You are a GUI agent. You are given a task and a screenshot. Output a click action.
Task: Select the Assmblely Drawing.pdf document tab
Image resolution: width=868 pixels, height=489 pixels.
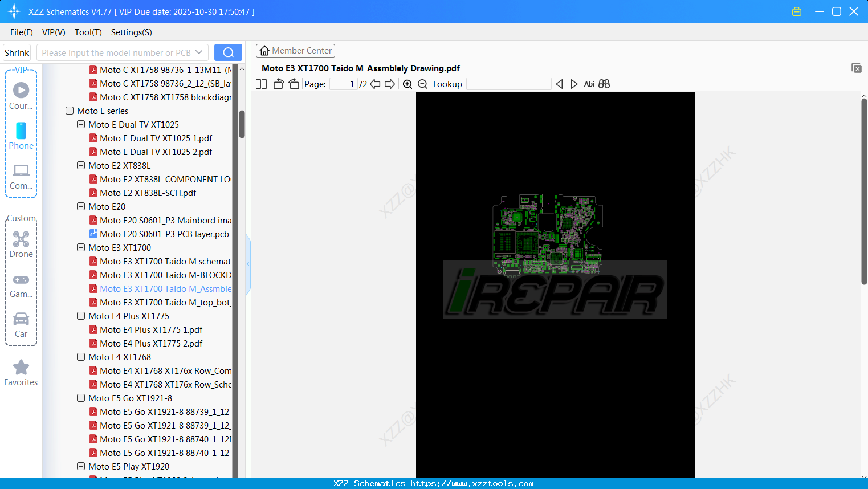click(361, 68)
